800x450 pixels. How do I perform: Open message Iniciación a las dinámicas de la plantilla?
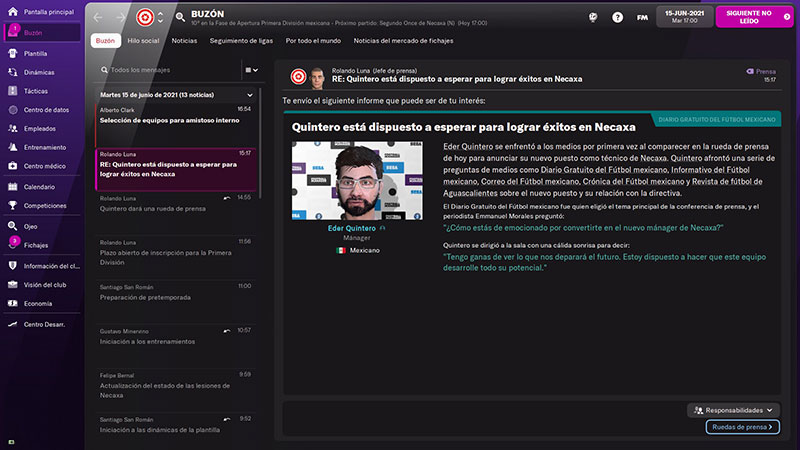(177, 428)
